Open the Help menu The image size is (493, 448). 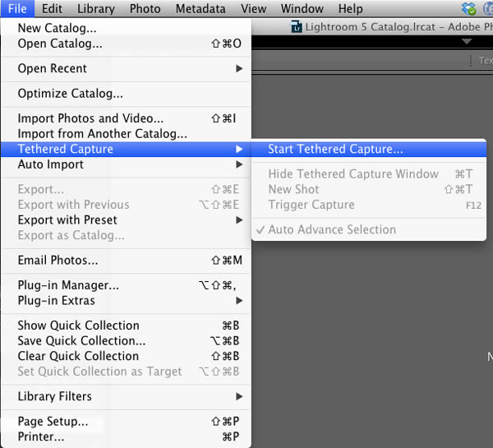(350, 9)
